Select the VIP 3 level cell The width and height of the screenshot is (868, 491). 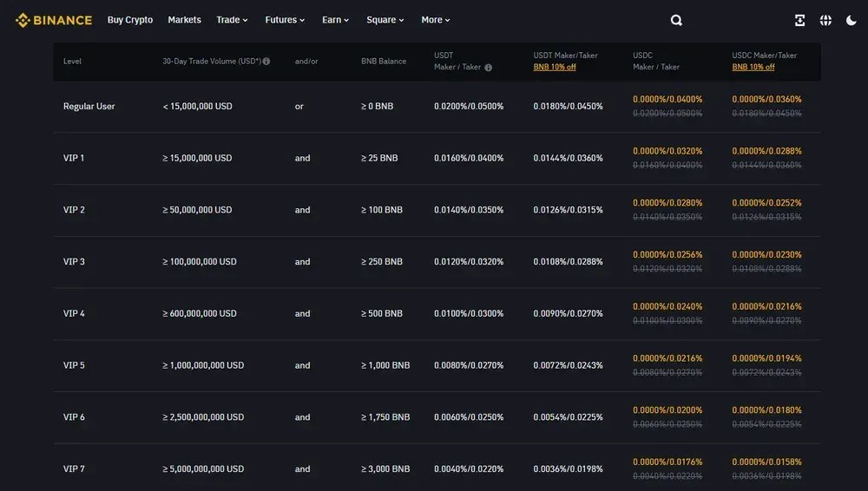tap(74, 261)
